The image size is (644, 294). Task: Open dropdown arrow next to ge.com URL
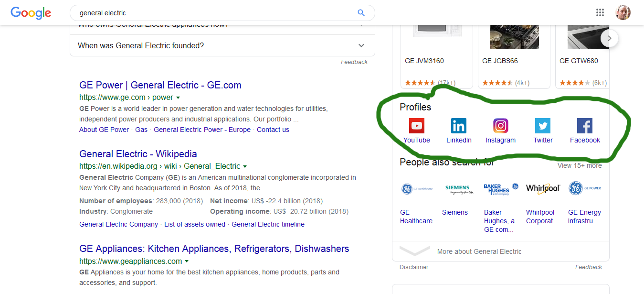point(178,98)
